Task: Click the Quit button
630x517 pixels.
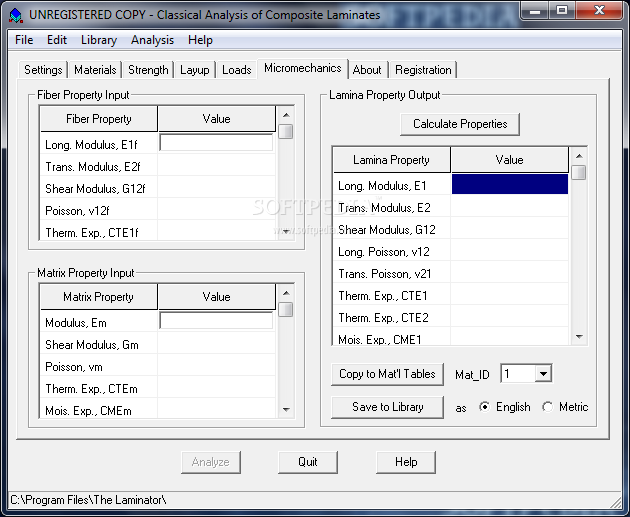Action: coord(308,462)
